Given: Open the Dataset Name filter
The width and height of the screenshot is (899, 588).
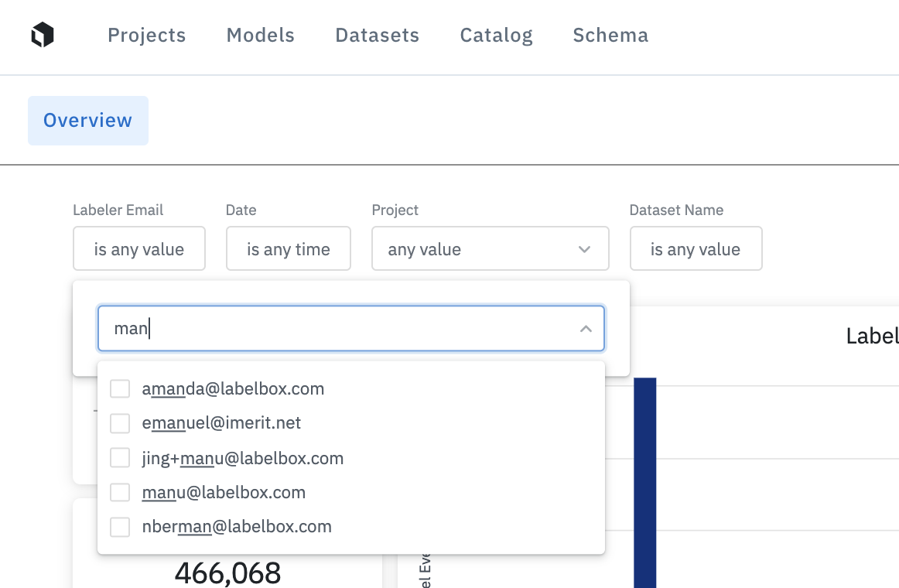Looking at the screenshot, I should coord(696,248).
